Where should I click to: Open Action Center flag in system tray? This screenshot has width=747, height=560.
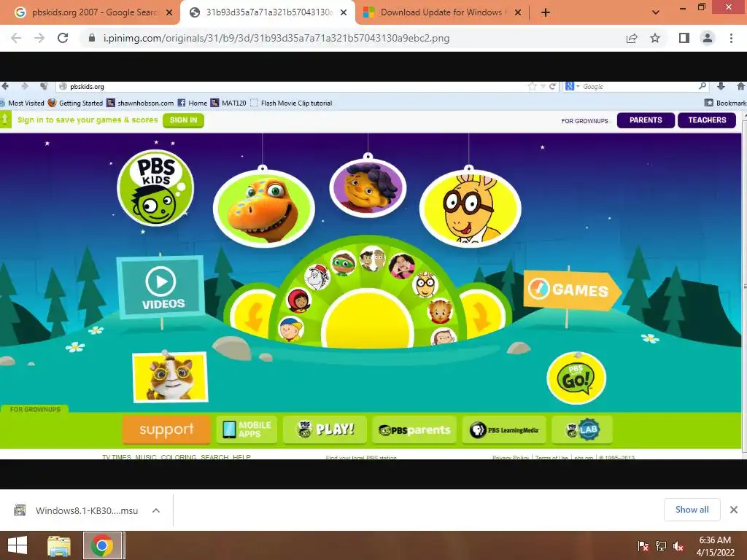(643, 546)
